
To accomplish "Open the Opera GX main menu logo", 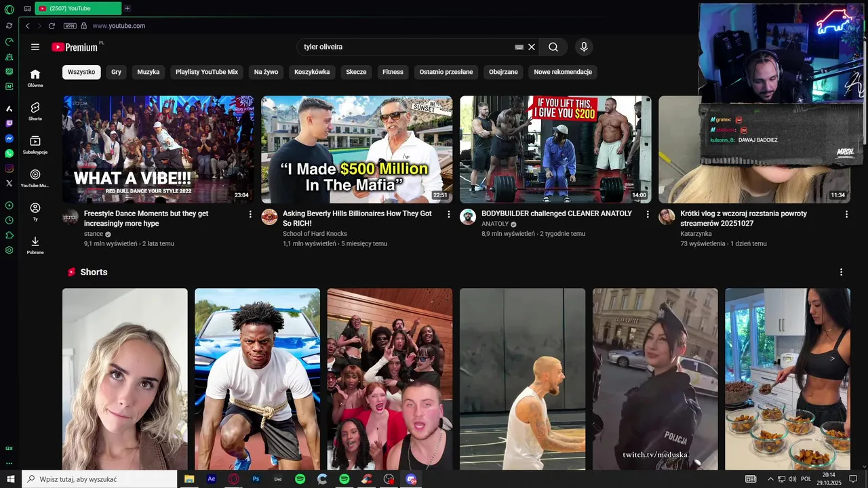I will (9, 9).
